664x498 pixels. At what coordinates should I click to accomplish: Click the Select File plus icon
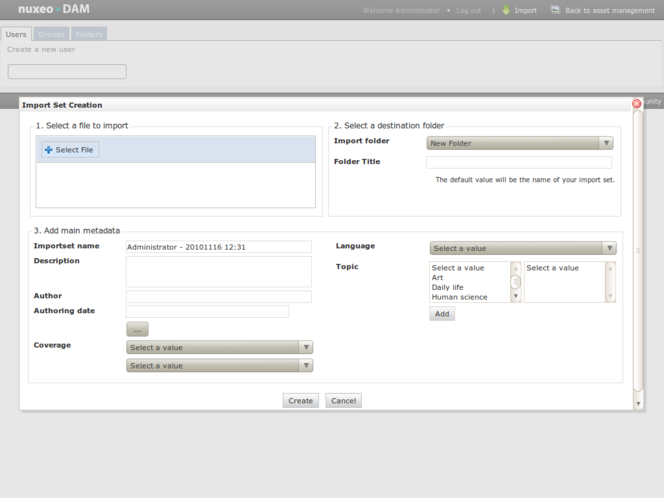(x=48, y=150)
